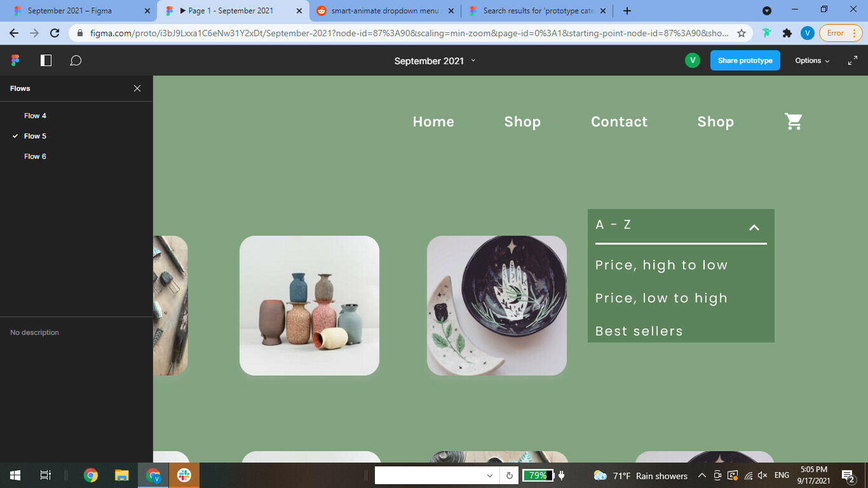Select the A - Z sort header
The image size is (868, 488).
(x=613, y=224)
